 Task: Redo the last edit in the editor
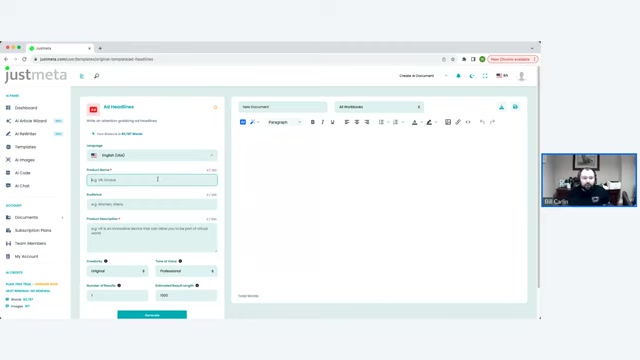pos(492,122)
